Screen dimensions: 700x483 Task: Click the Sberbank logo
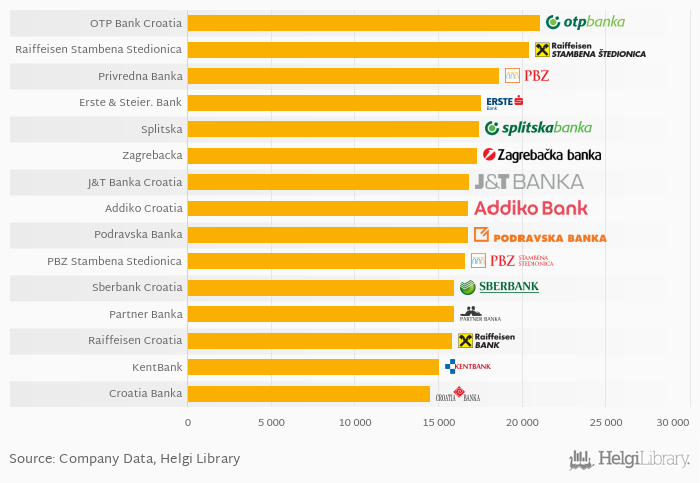(499, 287)
